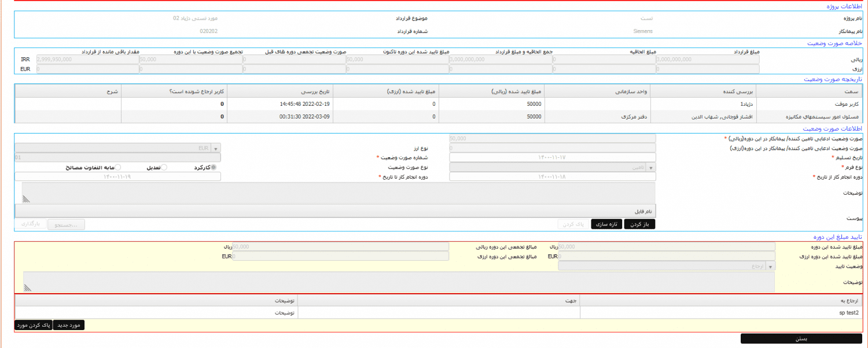Click the جهت column header
868x348 pixels.
[x=439, y=301]
